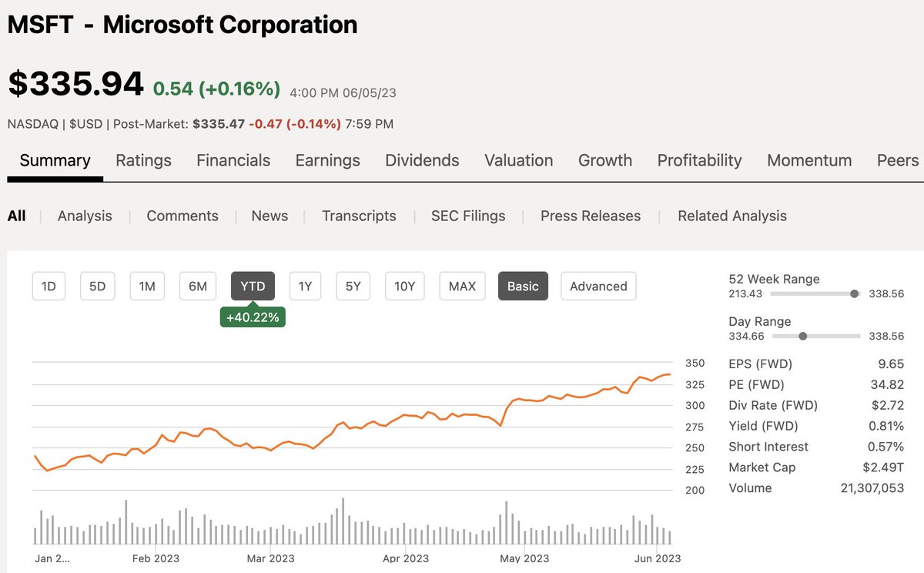
Task: View Transcripts filter
Action: pos(359,216)
